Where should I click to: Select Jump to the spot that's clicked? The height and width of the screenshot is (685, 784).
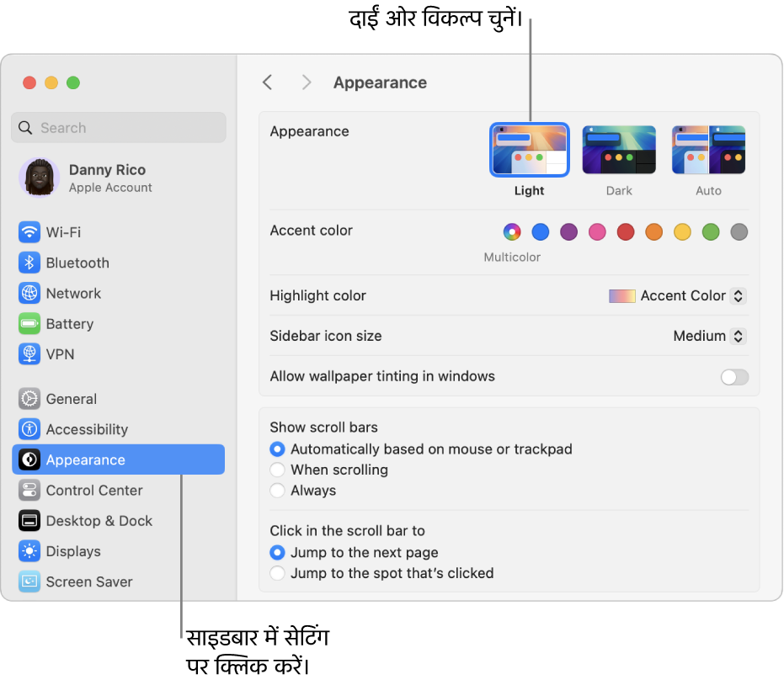[277, 573]
